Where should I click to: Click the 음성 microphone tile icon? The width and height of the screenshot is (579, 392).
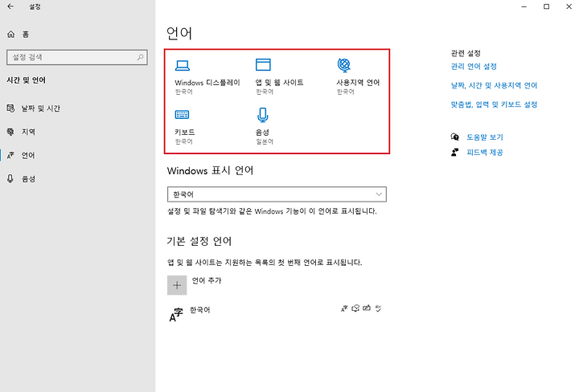click(x=262, y=115)
